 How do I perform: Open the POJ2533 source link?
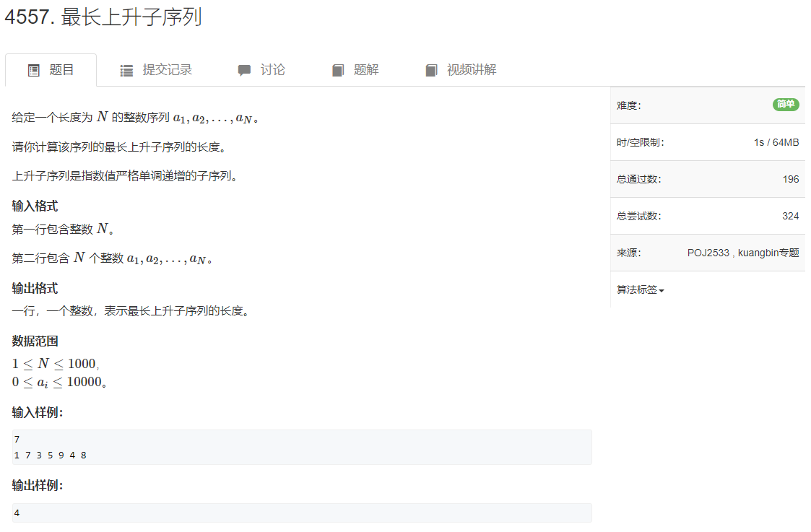click(708, 253)
